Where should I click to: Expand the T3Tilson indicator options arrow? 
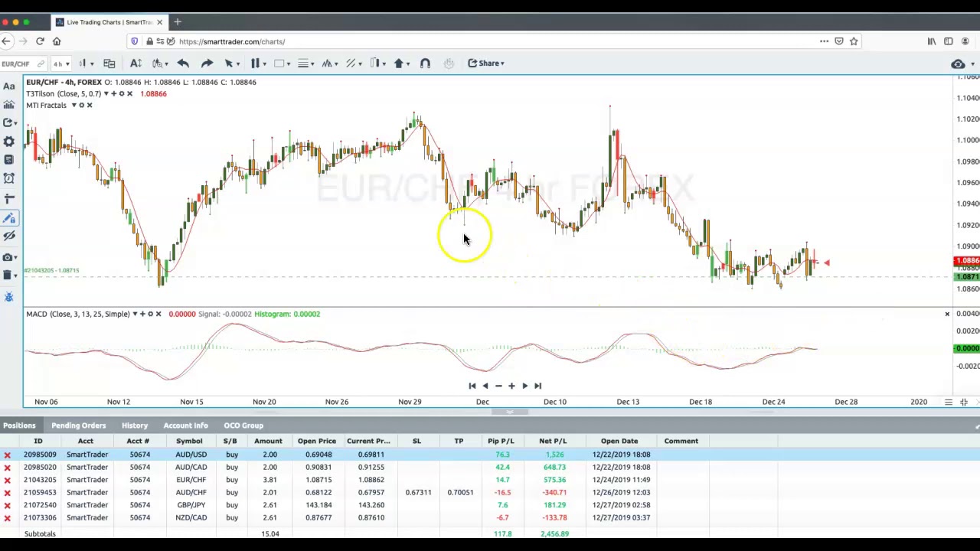tap(106, 93)
